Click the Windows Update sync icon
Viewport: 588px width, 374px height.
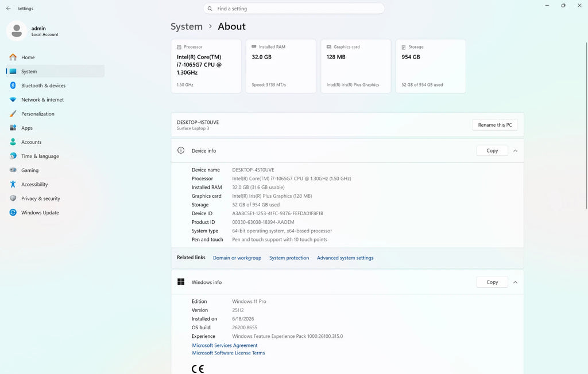coord(13,212)
